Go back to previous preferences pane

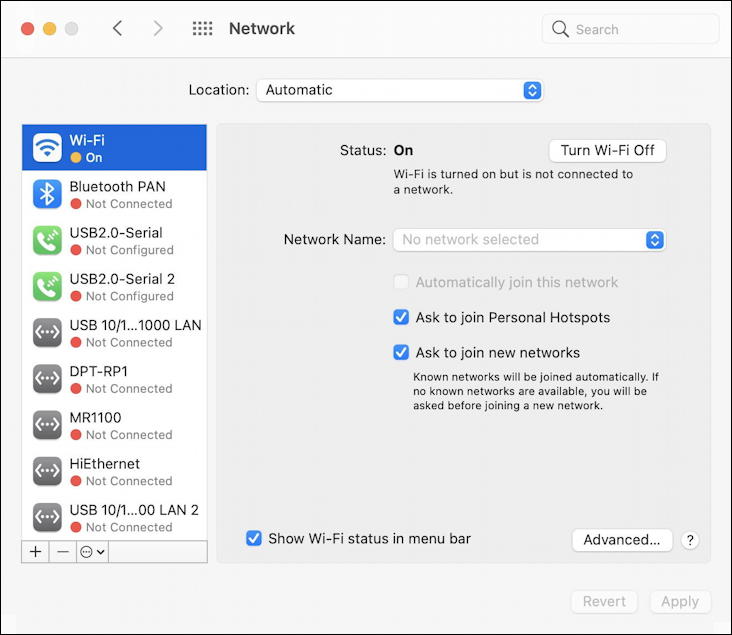[118, 28]
